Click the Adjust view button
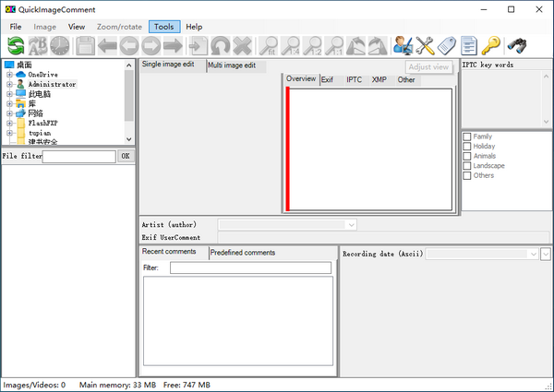 pos(428,67)
